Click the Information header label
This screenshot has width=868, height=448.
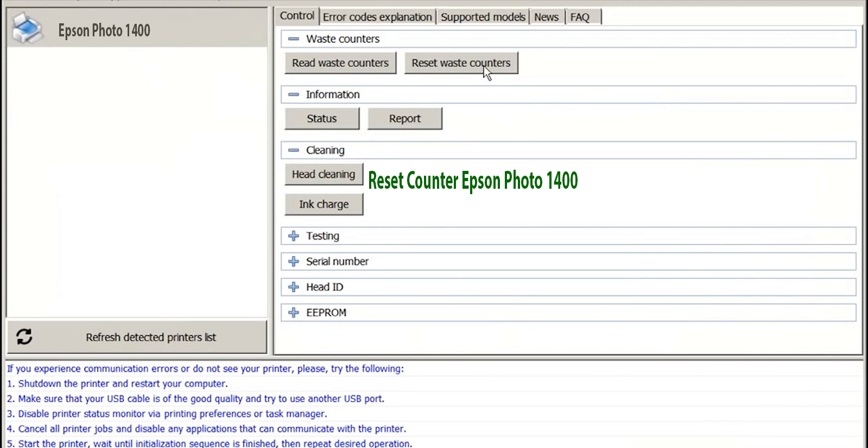[x=333, y=94]
